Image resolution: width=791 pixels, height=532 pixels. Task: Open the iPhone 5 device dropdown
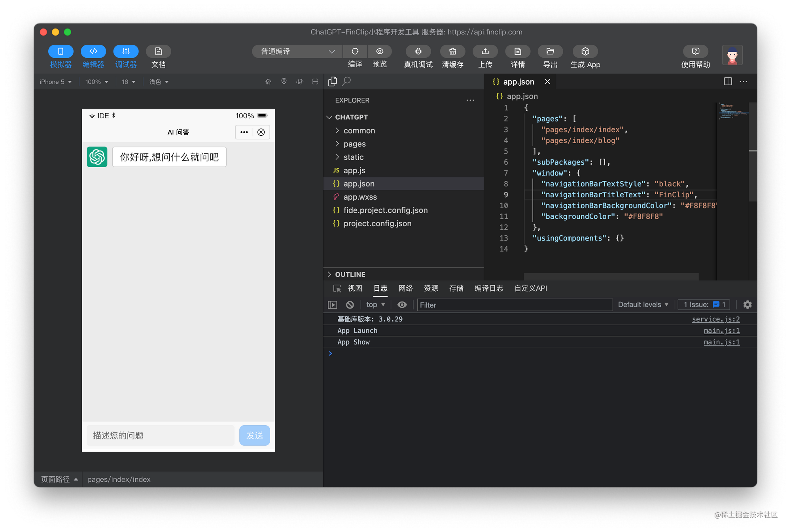click(56, 82)
